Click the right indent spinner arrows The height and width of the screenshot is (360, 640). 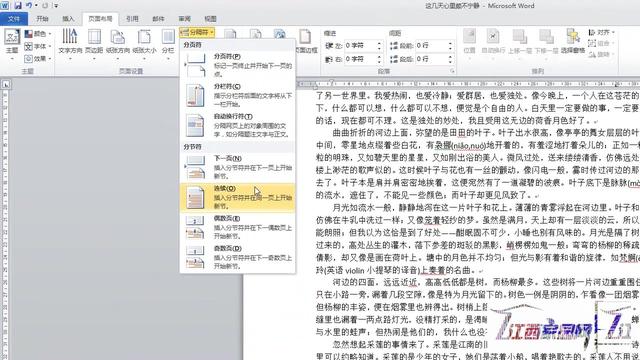click(x=379, y=59)
